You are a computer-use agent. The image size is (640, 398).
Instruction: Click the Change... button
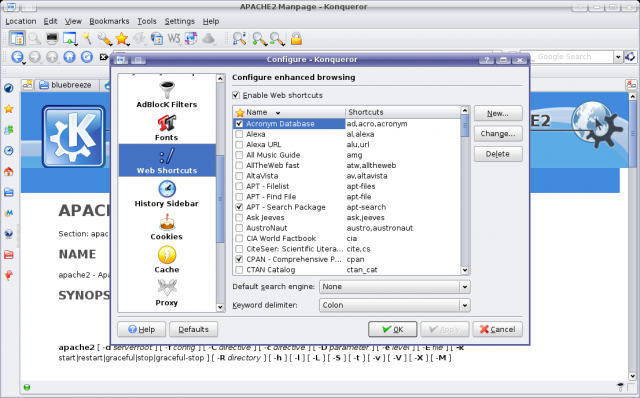pyautogui.click(x=498, y=133)
